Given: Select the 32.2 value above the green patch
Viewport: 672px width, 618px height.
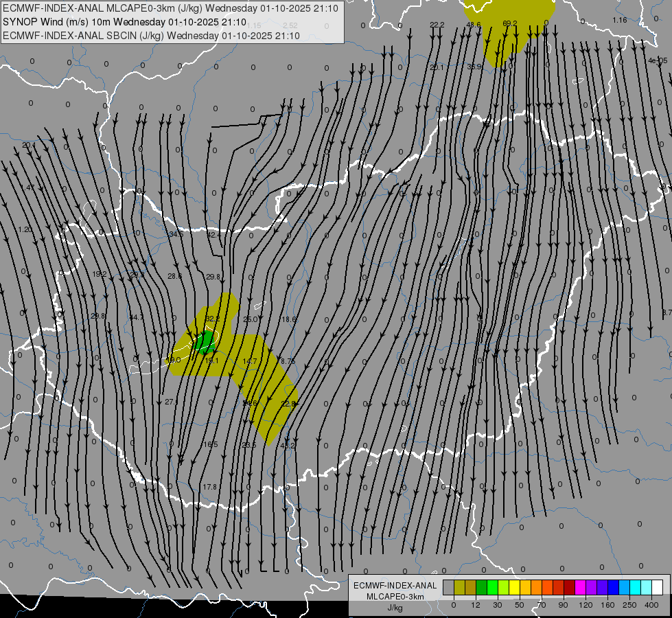Looking at the screenshot, I should click(212, 319).
